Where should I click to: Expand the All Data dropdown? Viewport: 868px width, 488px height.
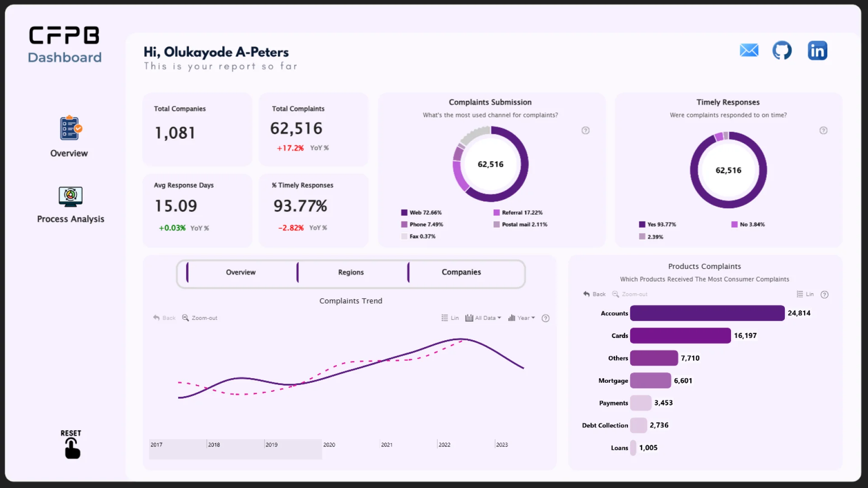coord(483,318)
